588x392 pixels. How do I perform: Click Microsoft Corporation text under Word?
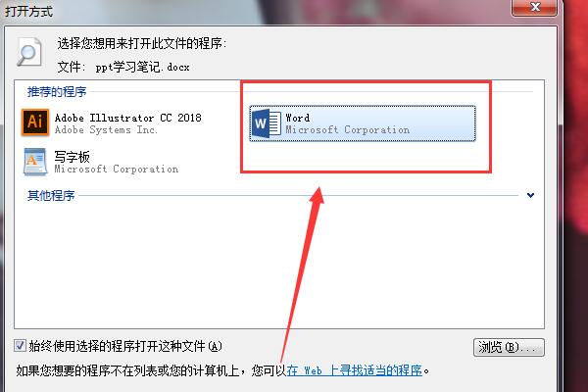[347, 129]
